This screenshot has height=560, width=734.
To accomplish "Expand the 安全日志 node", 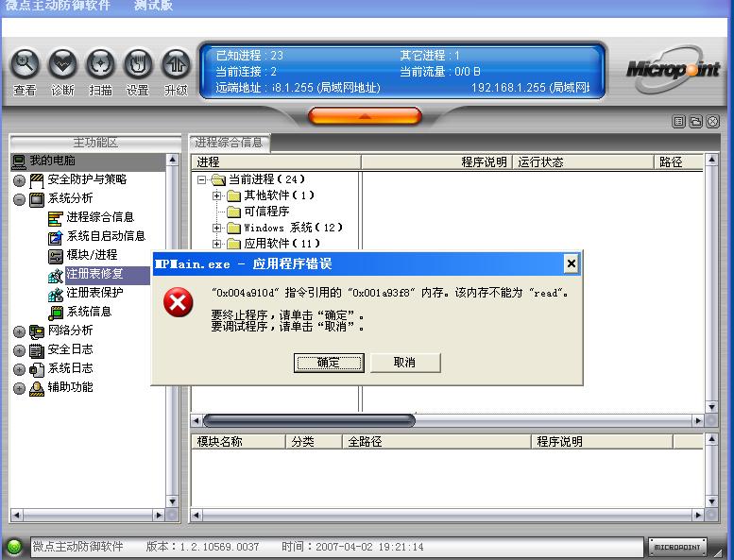I will click(x=19, y=350).
